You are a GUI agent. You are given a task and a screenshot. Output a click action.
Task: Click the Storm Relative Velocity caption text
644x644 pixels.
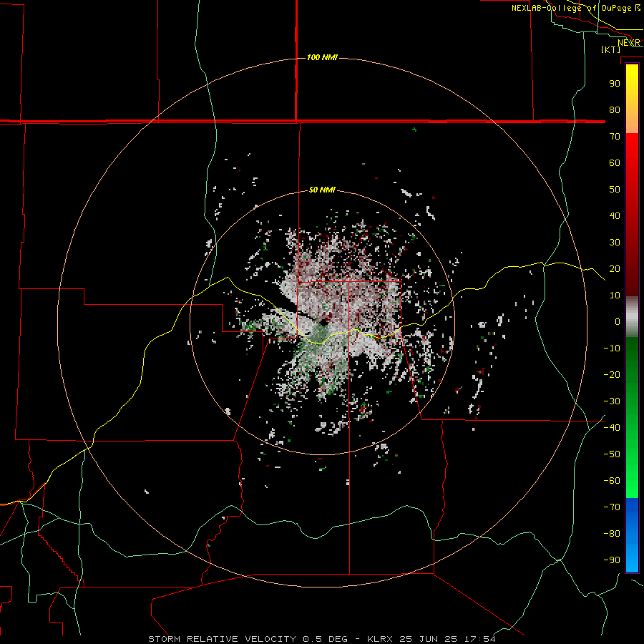coord(223,639)
